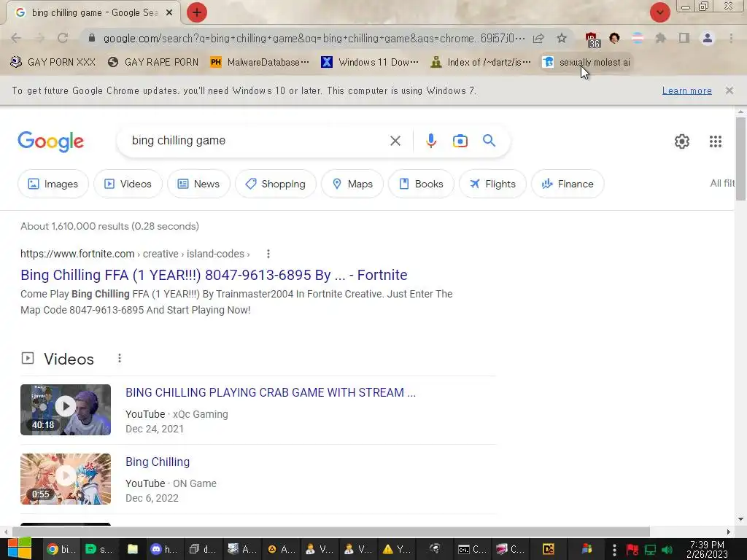Dismiss the Chrome update notification bar
Viewport: 747px width, 560px height.
coord(729,90)
